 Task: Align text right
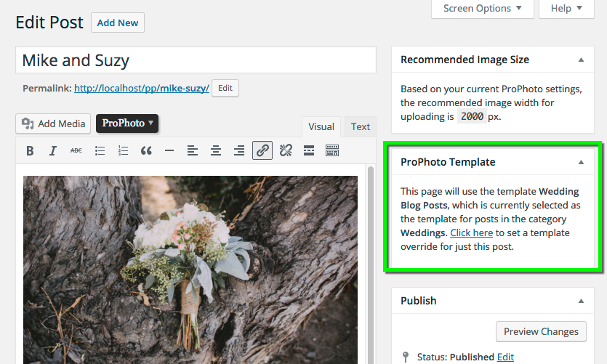pos(239,150)
